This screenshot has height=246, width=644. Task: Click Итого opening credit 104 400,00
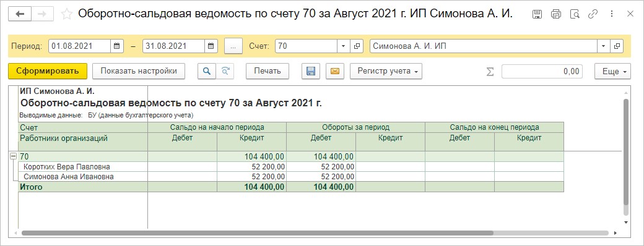coord(251,187)
